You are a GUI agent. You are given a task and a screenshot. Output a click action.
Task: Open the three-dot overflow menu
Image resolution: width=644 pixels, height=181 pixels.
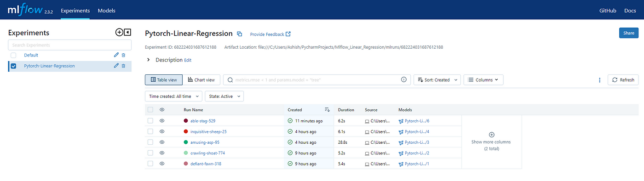coord(599,80)
